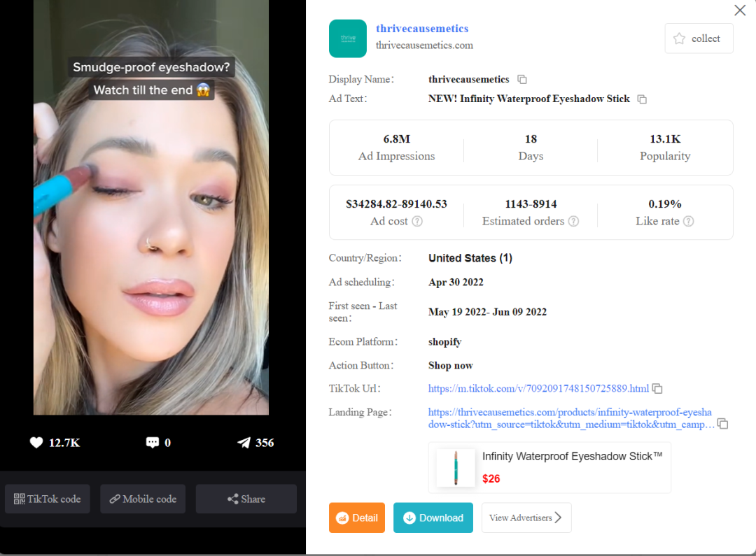This screenshot has width=756, height=556.
Task: Open the TikTok Url link
Action: click(x=538, y=388)
